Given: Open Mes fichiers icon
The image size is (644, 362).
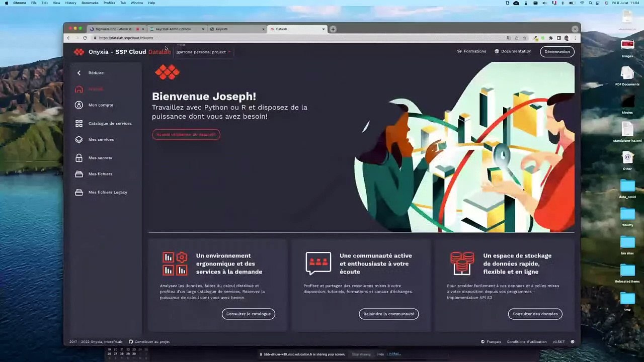Looking at the screenshot, I should click(x=79, y=174).
